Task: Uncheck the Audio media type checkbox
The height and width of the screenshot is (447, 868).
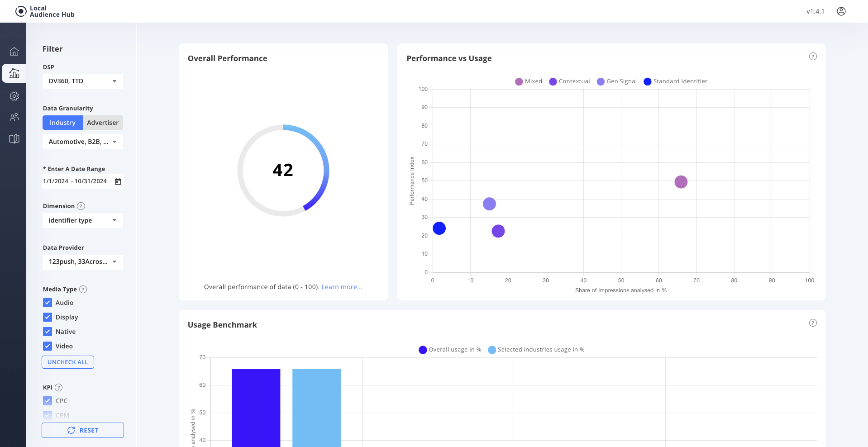Action: tap(48, 303)
